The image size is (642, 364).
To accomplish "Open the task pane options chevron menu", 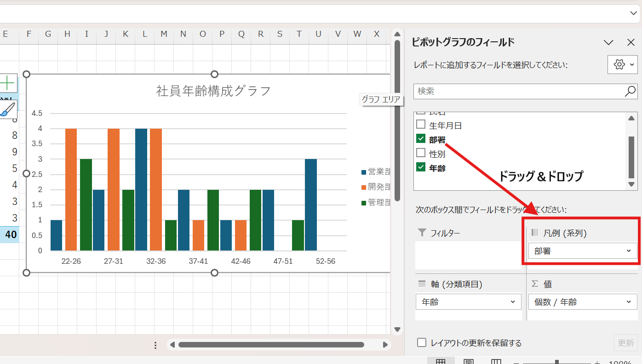I will [x=608, y=43].
